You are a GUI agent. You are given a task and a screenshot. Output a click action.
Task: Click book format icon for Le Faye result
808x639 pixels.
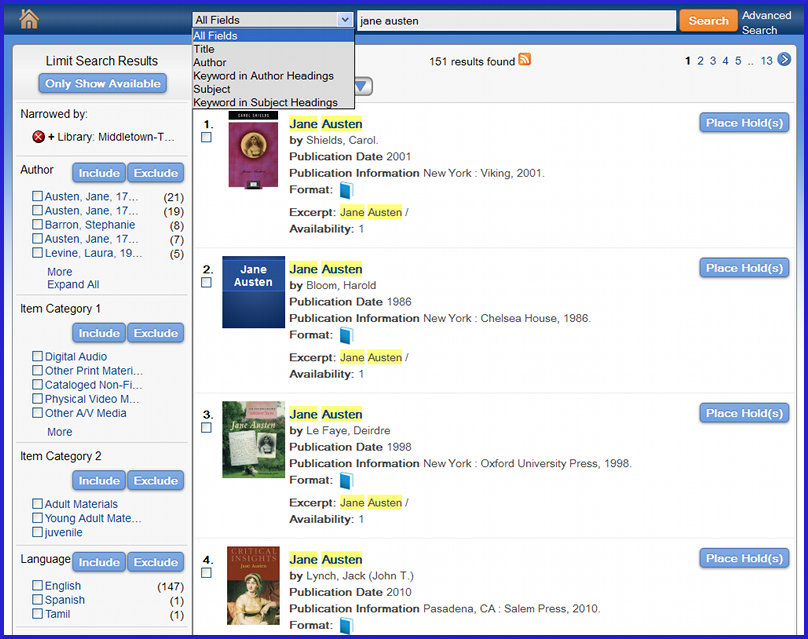(346, 481)
